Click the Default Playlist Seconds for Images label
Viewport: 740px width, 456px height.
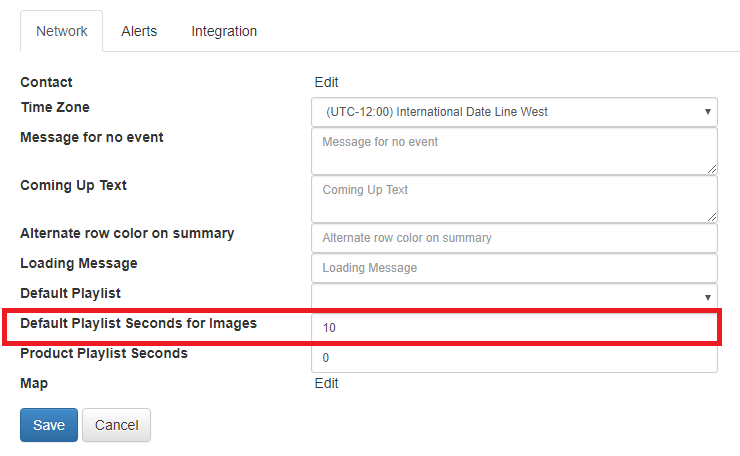(138, 323)
